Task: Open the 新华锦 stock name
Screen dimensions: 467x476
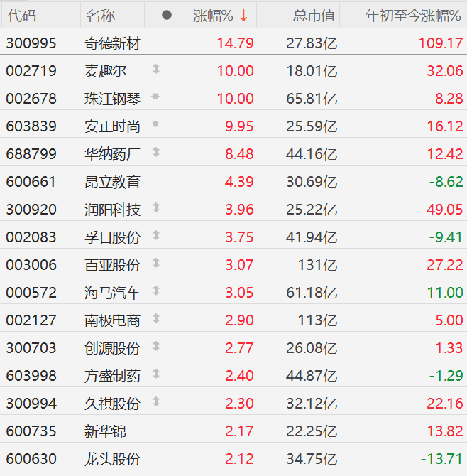Action: 105,431
